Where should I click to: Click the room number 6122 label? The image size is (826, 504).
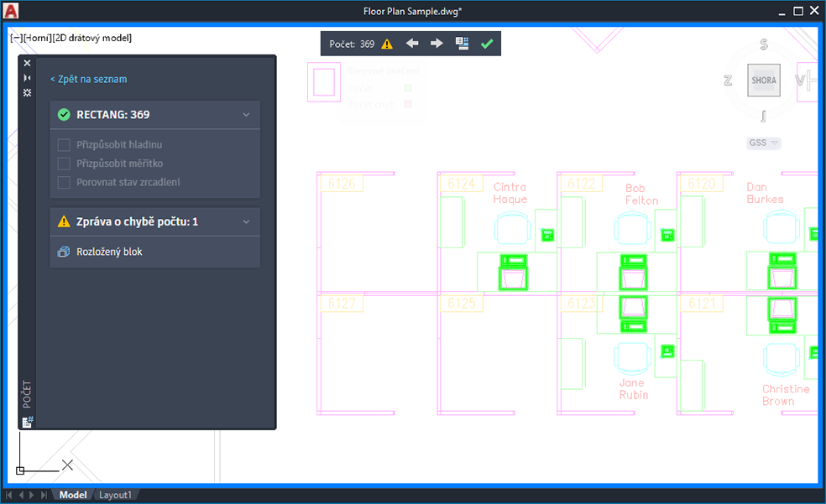(582, 184)
